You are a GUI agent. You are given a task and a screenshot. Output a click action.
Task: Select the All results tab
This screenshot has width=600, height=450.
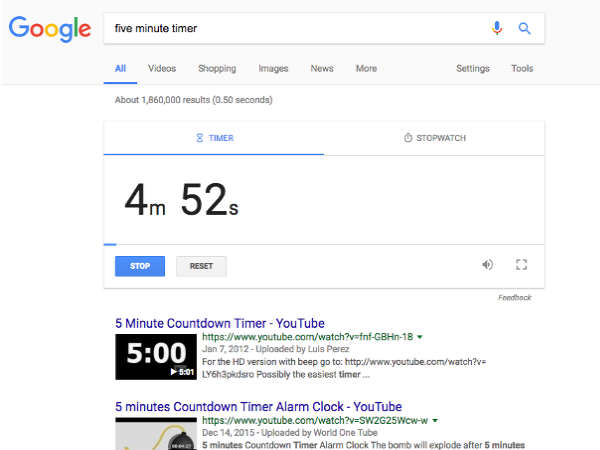coord(120,68)
